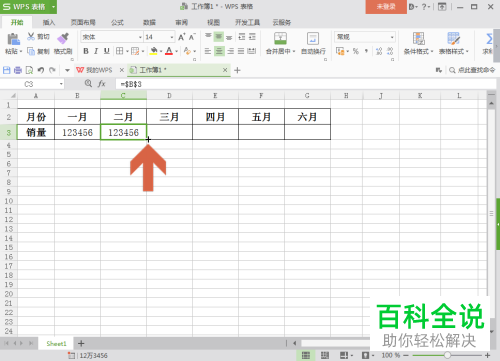Open the Paste options dropdown arrow
This screenshot has height=361, width=500.
point(21,51)
